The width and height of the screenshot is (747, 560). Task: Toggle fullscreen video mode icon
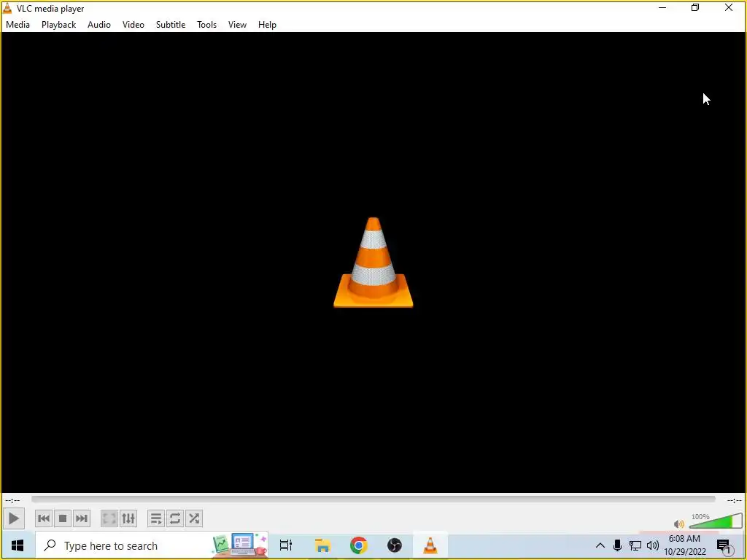pos(109,518)
